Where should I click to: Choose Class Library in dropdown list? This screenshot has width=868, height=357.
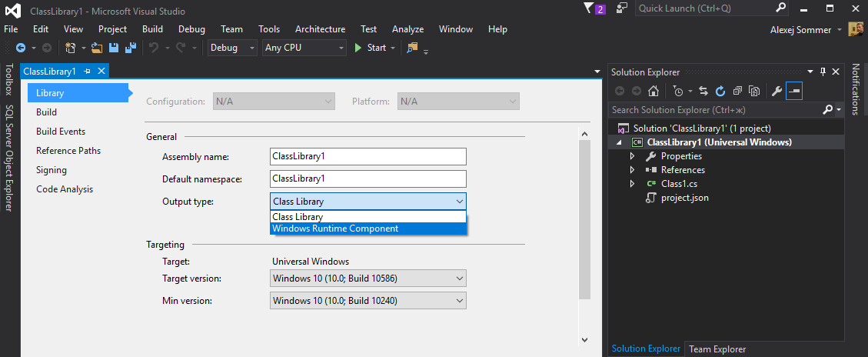click(368, 217)
